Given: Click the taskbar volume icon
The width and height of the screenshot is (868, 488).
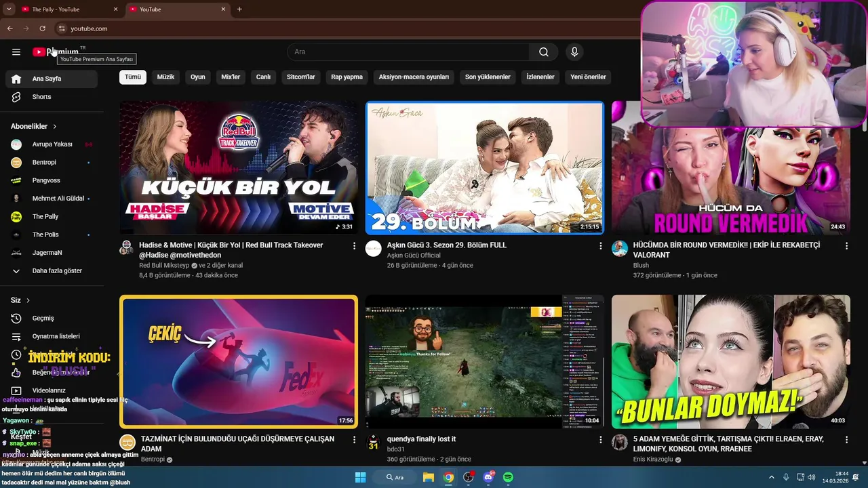Looking at the screenshot, I should click(812, 477).
